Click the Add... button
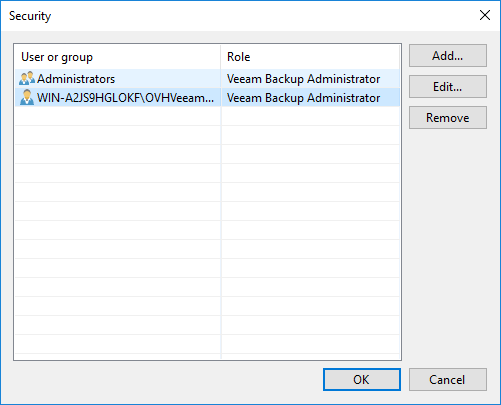 click(x=448, y=56)
